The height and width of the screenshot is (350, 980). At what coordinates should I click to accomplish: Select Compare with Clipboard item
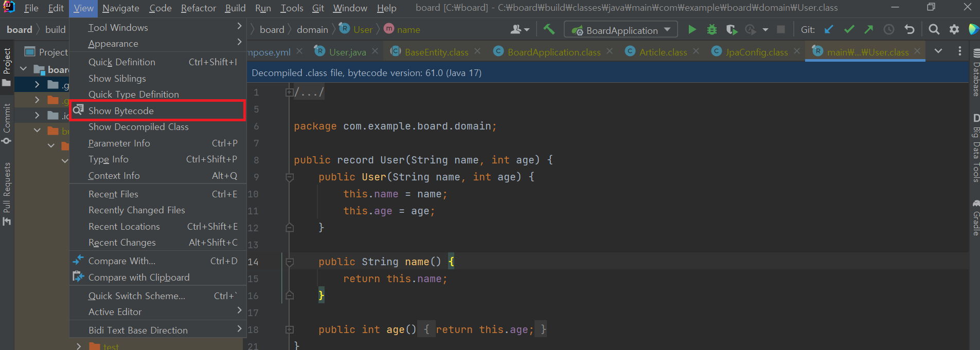157,278
